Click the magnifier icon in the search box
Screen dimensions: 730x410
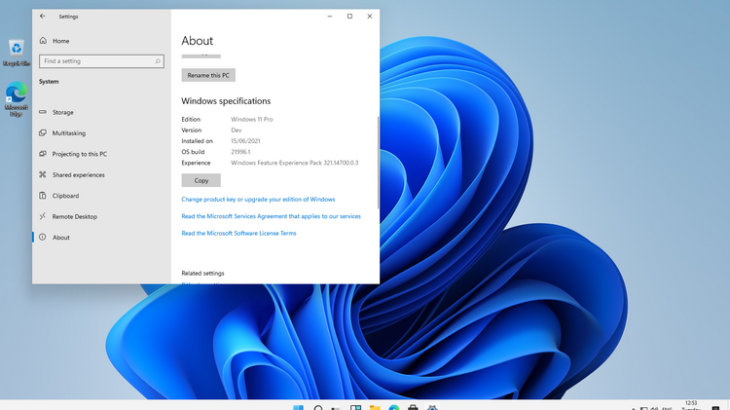coord(158,61)
